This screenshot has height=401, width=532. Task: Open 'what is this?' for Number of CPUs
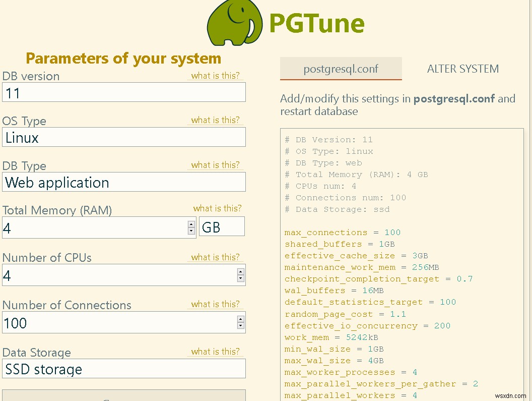[216, 257]
